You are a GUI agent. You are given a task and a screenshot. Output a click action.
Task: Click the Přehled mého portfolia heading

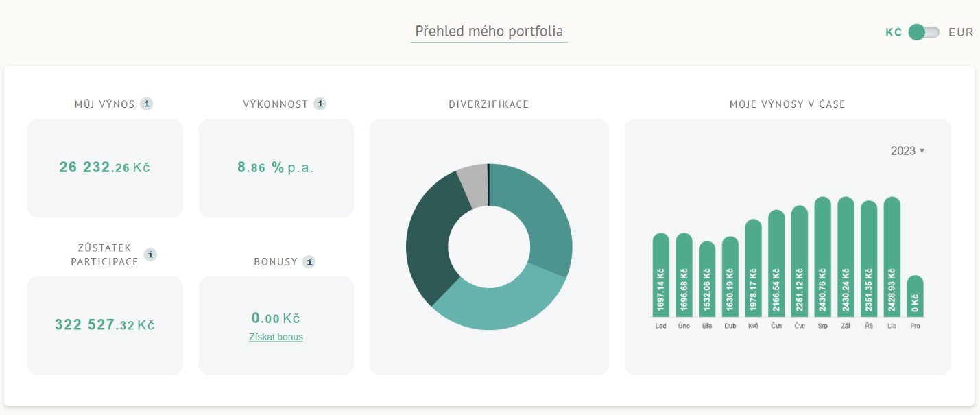point(489,32)
